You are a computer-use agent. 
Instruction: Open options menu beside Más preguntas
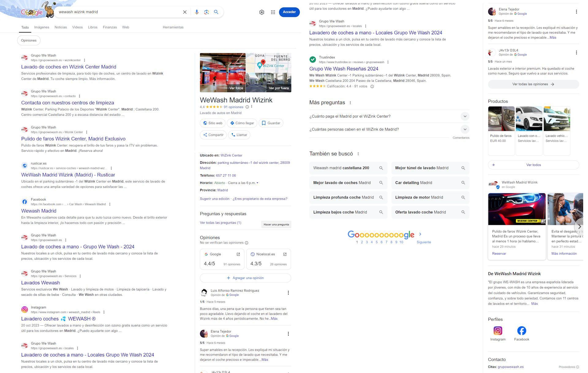tap(350, 103)
